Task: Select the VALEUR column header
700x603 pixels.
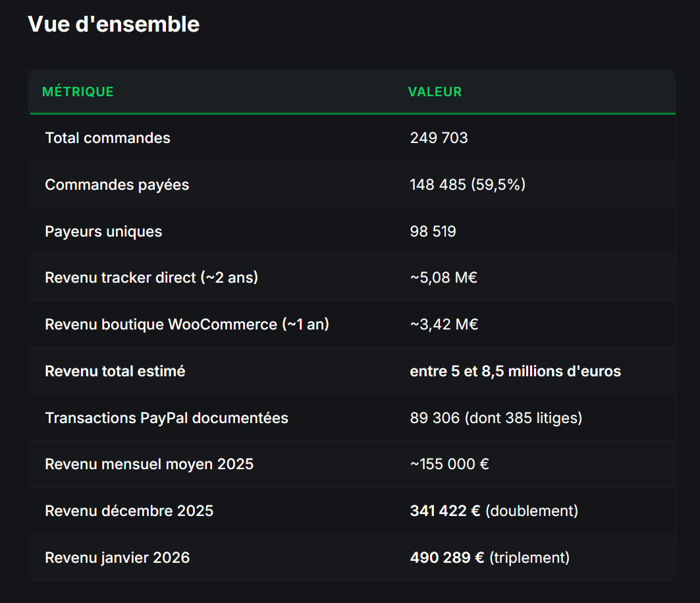Action: 435,92
